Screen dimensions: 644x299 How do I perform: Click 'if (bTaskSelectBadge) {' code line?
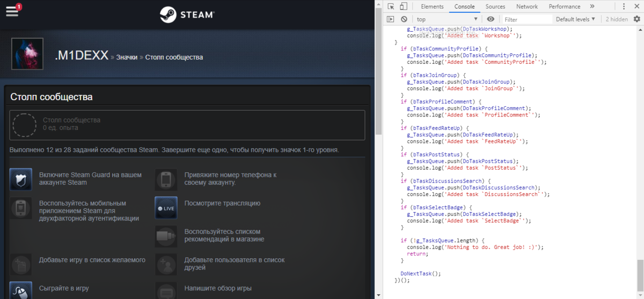pos(436,207)
